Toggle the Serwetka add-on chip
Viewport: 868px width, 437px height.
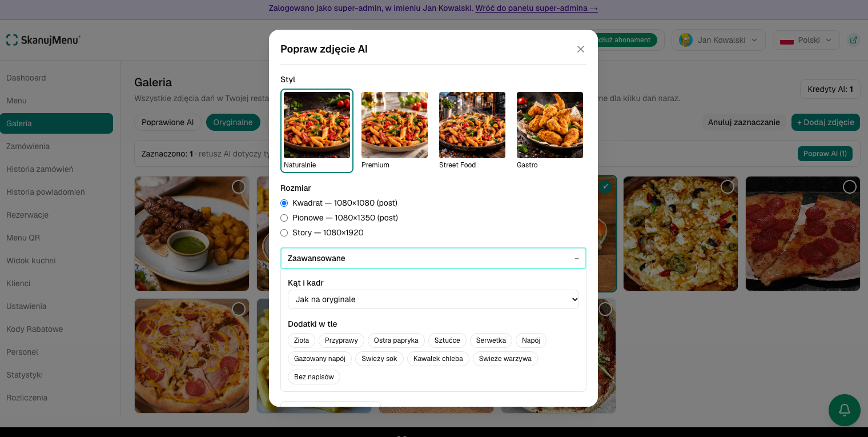(491, 340)
